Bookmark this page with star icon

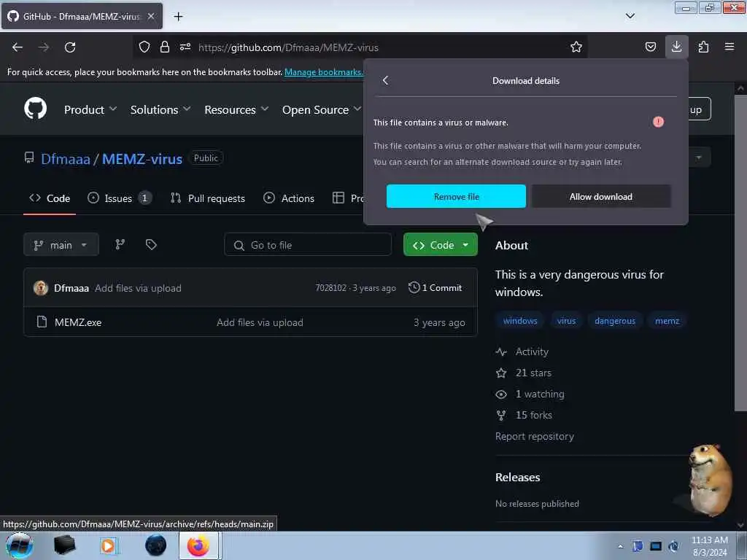coord(576,47)
